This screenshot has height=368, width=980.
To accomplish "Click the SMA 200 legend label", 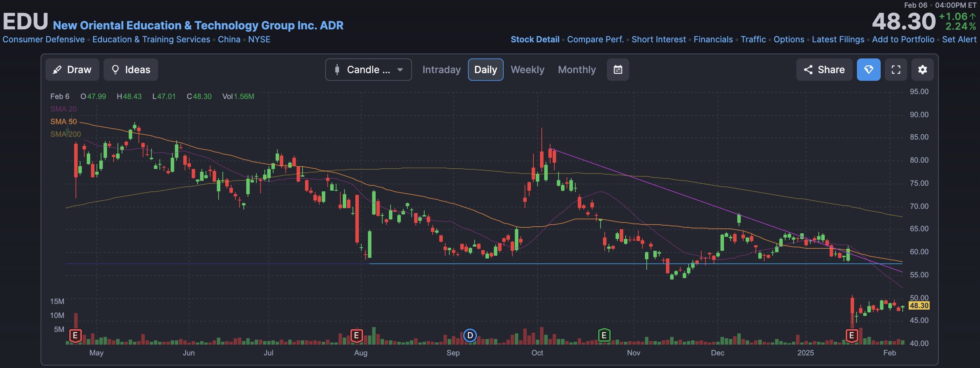I will point(65,134).
